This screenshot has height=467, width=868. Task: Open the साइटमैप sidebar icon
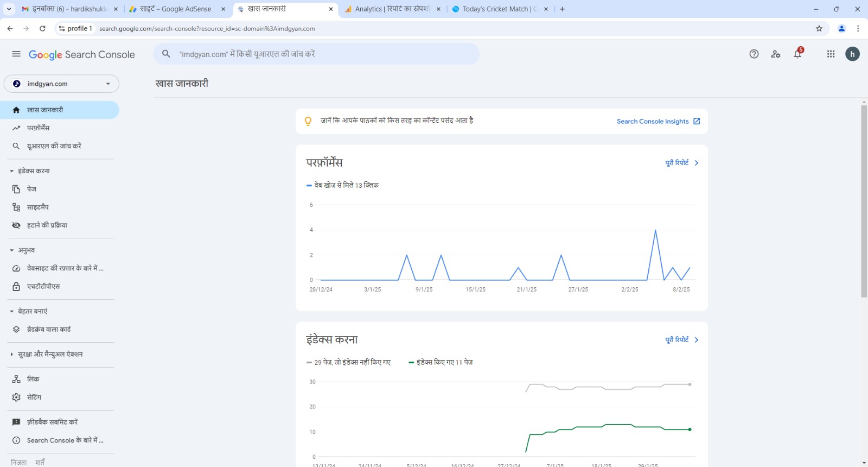(16, 207)
